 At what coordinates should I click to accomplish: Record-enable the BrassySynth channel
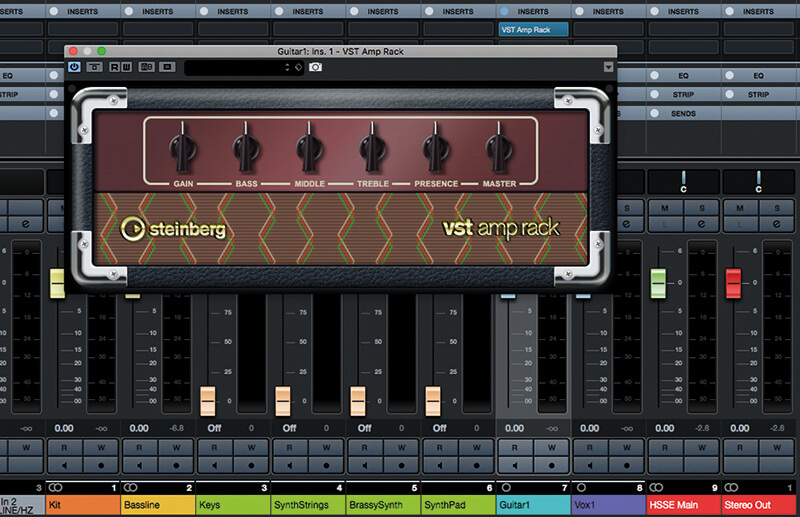point(402,465)
